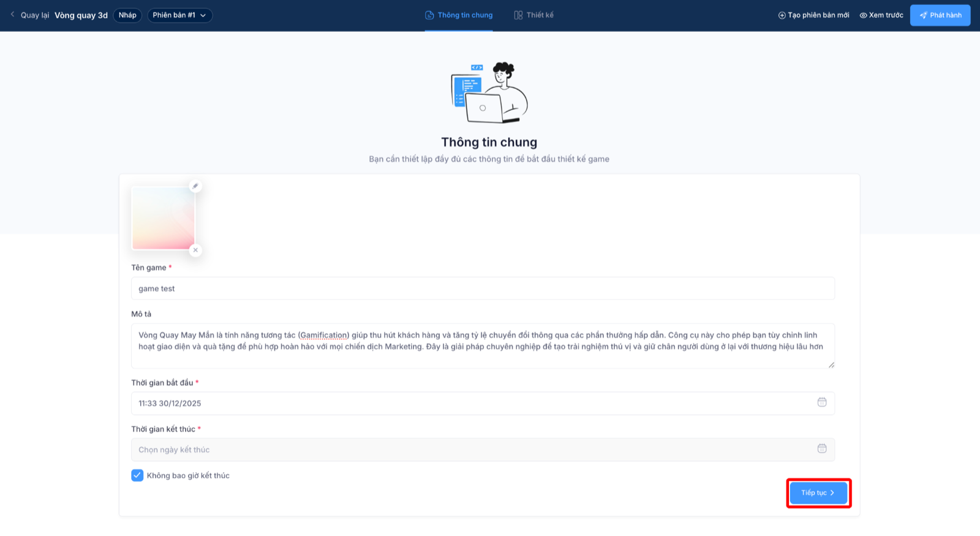Click the "Vòng quay 3d" title text
Viewport: 980px width, 536px height.
[x=81, y=15]
